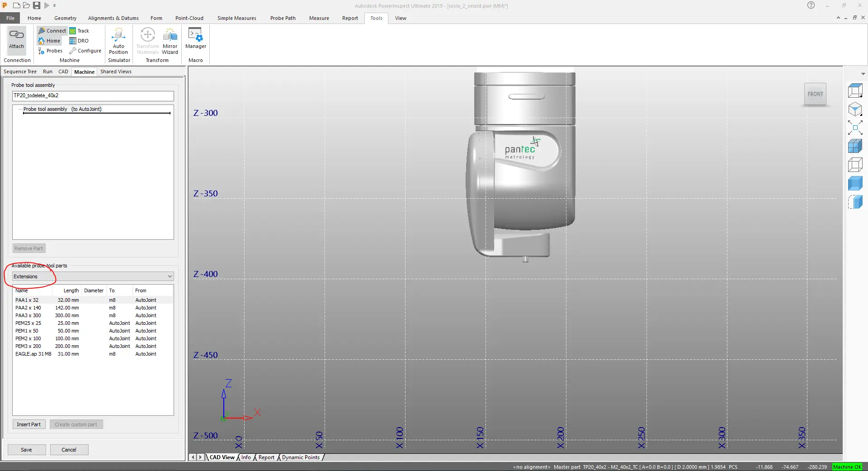Click the Cancel button
This screenshot has width=868, height=471.
pos(69,450)
